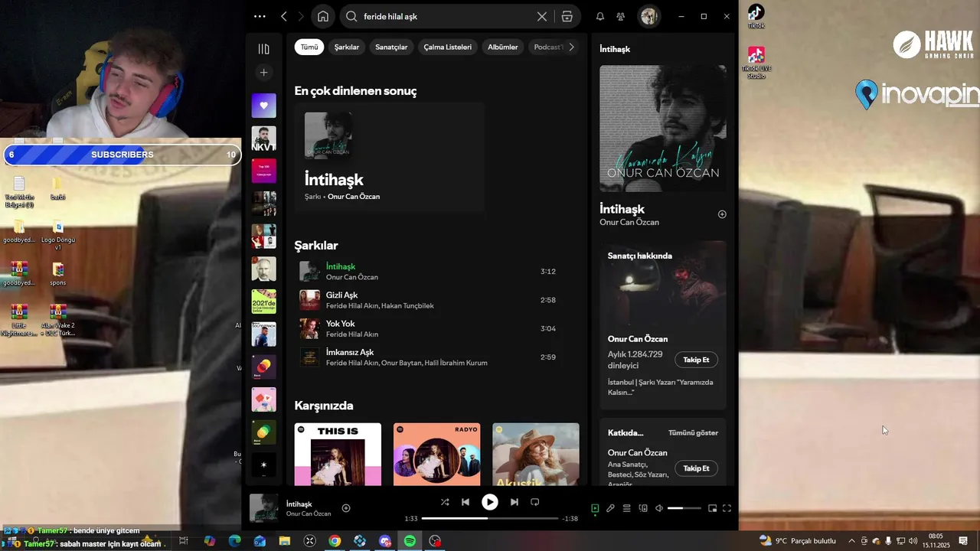Open the browse icon beside search

(x=567, y=16)
